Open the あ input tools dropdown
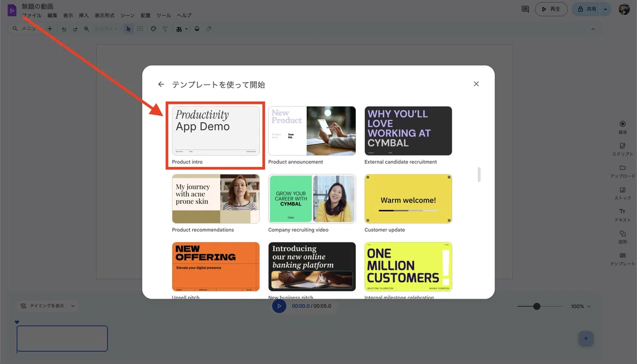The height and width of the screenshot is (364, 637). (x=182, y=29)
